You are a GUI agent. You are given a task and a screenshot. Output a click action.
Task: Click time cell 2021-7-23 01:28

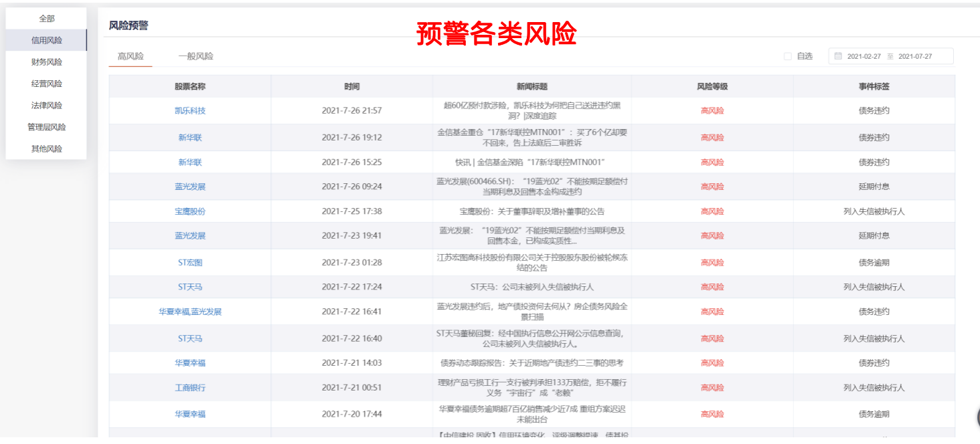coord(352,263)
